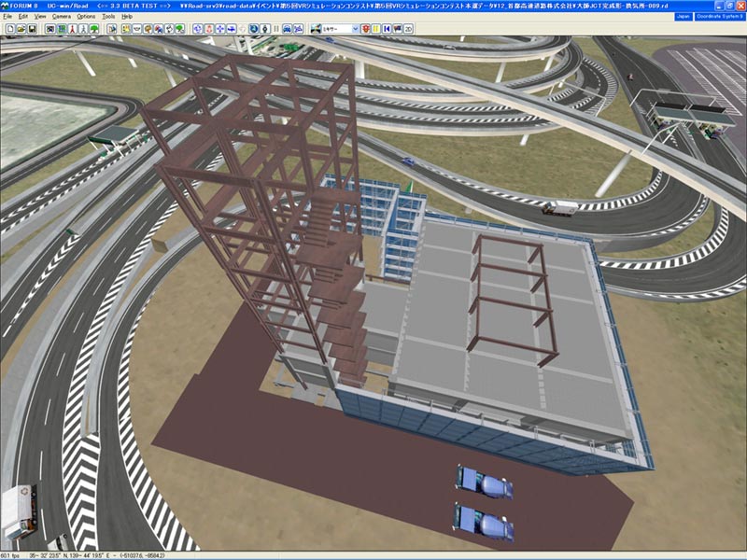
Task: Click the yellow square icon after the document arrow
Action: tap(125, 29)
